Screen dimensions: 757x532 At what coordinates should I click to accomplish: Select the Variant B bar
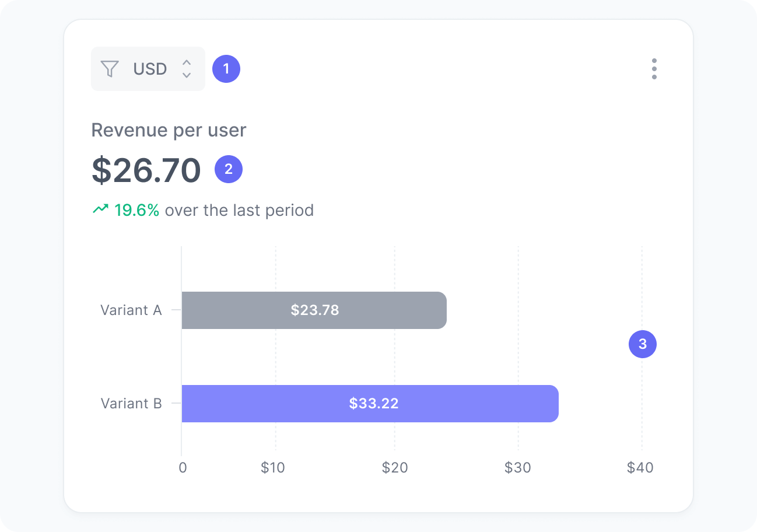point(370,403)
